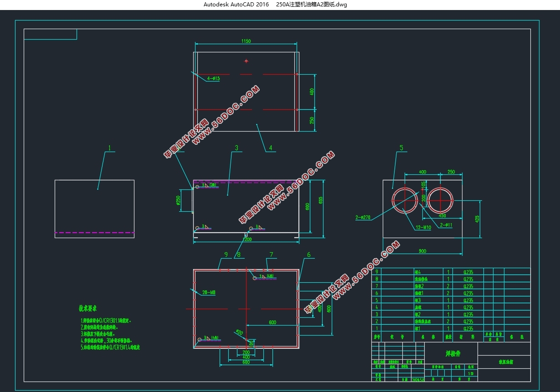Screen dimensions: 560x392
Task: Click the 28-M8 thread annotation
Action: (x=208, y=293)
